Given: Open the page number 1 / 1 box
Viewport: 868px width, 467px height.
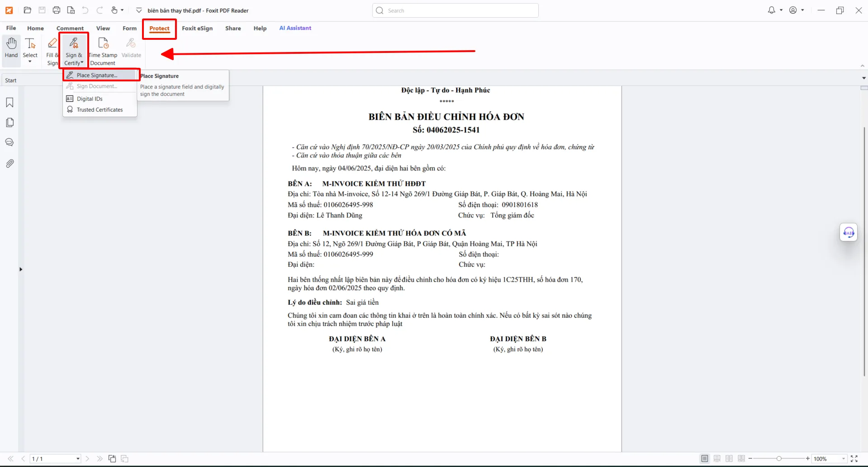Looking at the screenshot, I should coord(55,459).
